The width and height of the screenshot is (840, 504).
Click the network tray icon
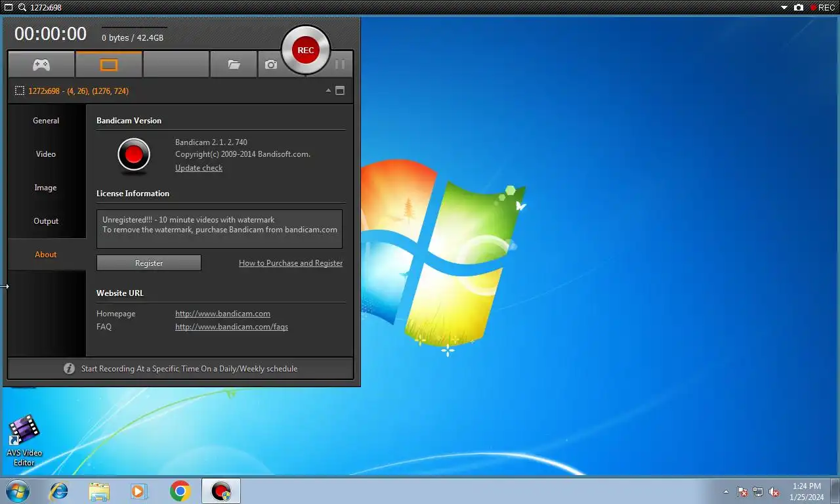758,492
